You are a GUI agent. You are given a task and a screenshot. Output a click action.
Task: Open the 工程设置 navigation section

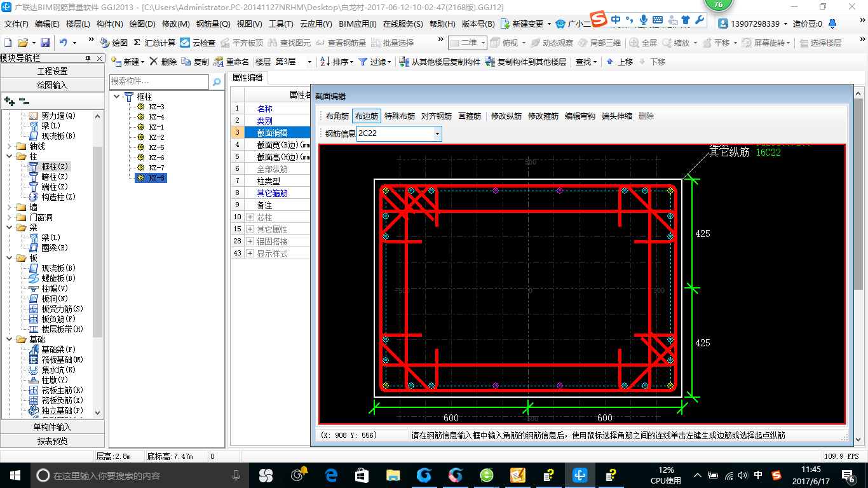pyautogui.click(x=52, y=71)
